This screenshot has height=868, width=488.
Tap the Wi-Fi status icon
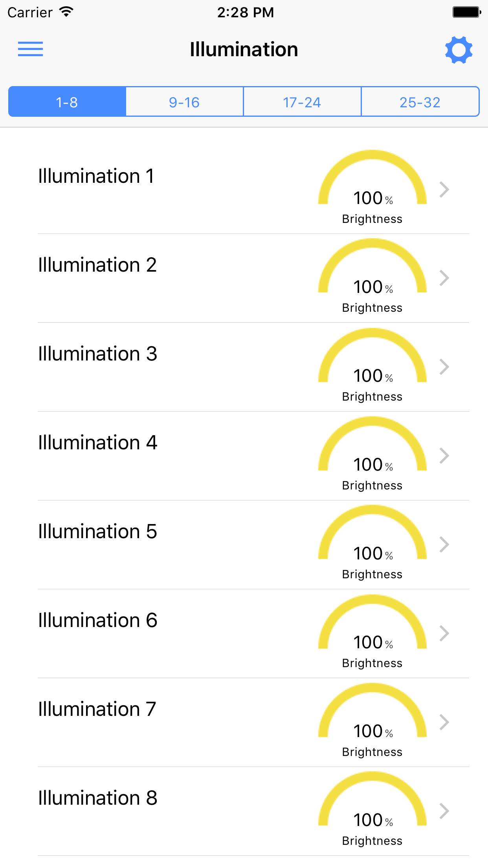click(x=66, y=12)
